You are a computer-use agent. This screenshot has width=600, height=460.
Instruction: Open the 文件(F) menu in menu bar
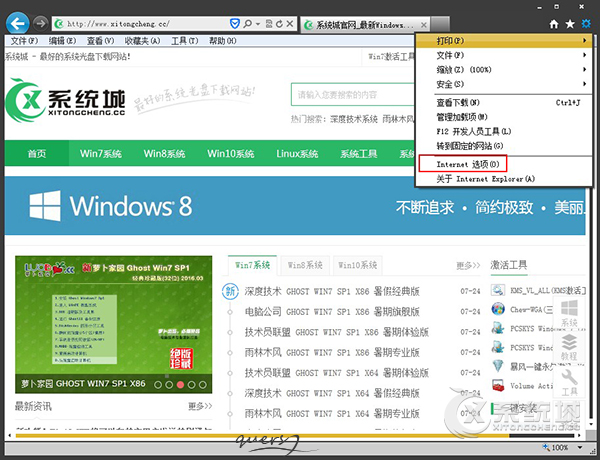coord(24,41)
